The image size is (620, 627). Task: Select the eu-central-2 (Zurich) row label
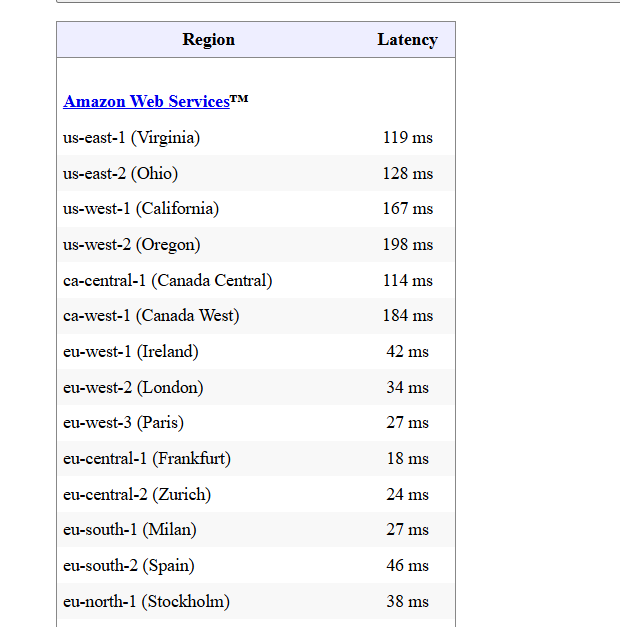(x=137, y=495)
